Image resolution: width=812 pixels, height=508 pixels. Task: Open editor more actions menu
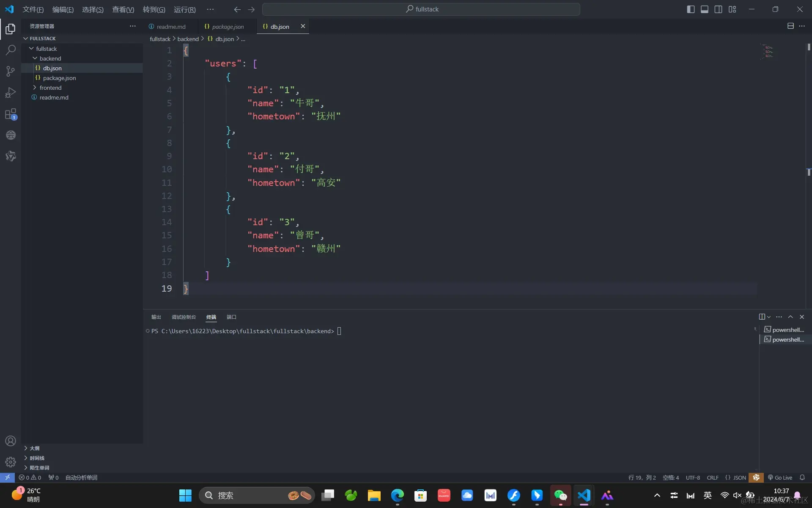click(x=802, y=26)
